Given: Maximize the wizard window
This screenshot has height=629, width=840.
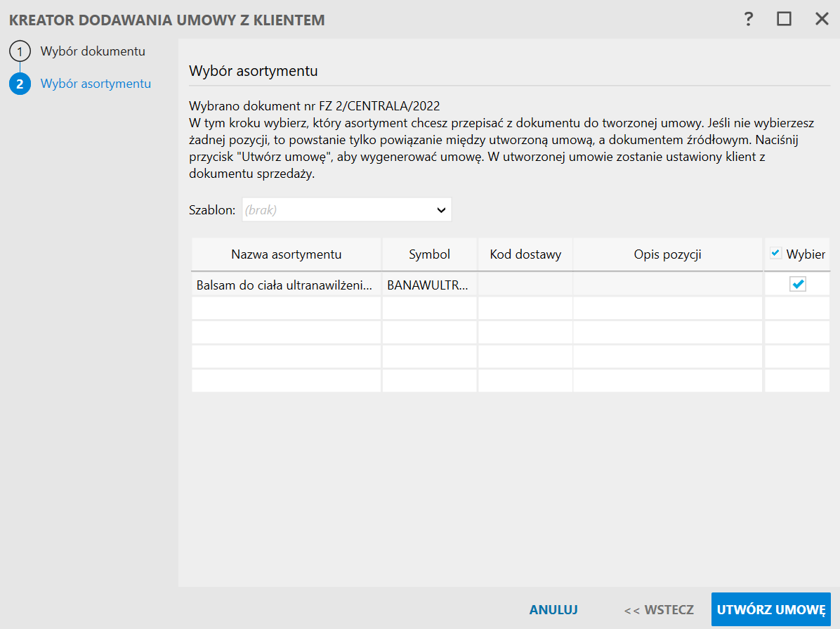Looking at the screenshot, I should tap(784, 19).
